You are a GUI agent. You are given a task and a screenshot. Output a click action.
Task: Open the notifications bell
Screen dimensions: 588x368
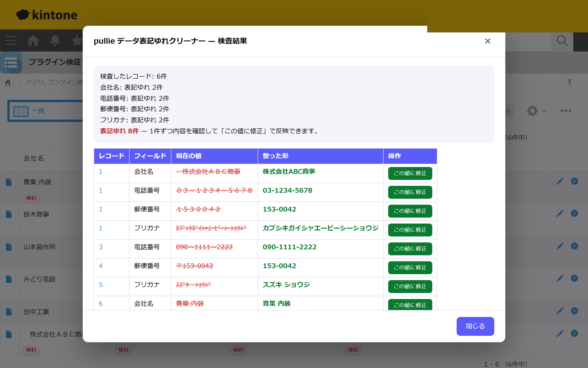coord(55,40)
